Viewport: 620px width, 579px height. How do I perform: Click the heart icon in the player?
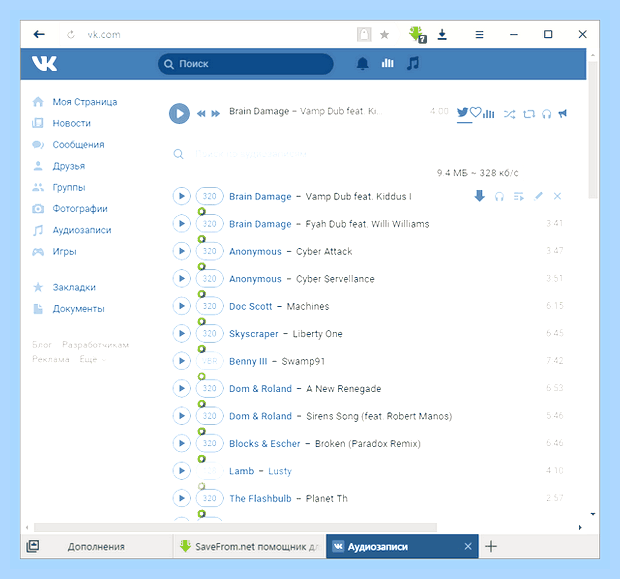pos(476,112)
